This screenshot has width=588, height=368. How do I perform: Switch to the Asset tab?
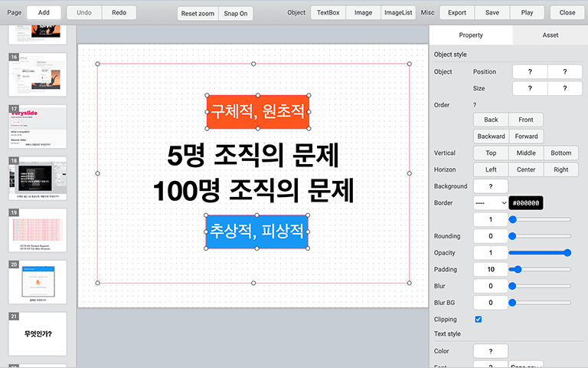click(x=550, y=35)
